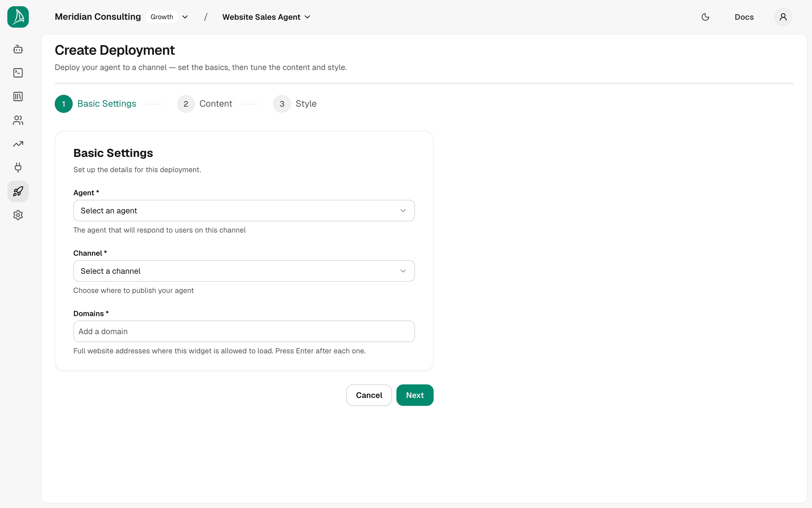Click 'Set up the details for this deployment' text
The image size is (812, 508).
[137, 170]
